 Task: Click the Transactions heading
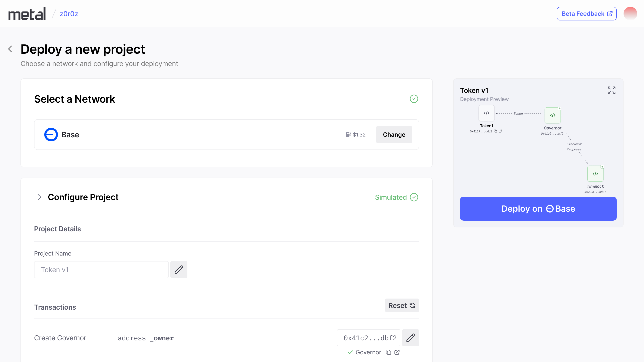tap(55, 307)
